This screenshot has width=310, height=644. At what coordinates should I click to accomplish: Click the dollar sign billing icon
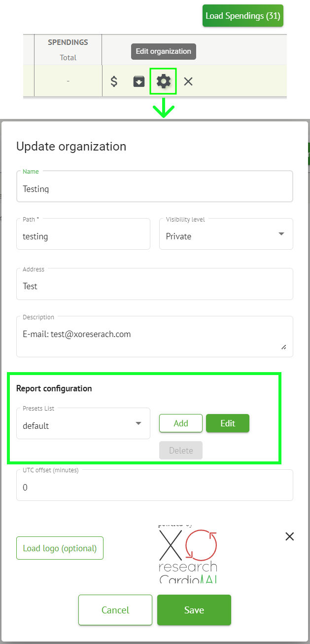114,81
